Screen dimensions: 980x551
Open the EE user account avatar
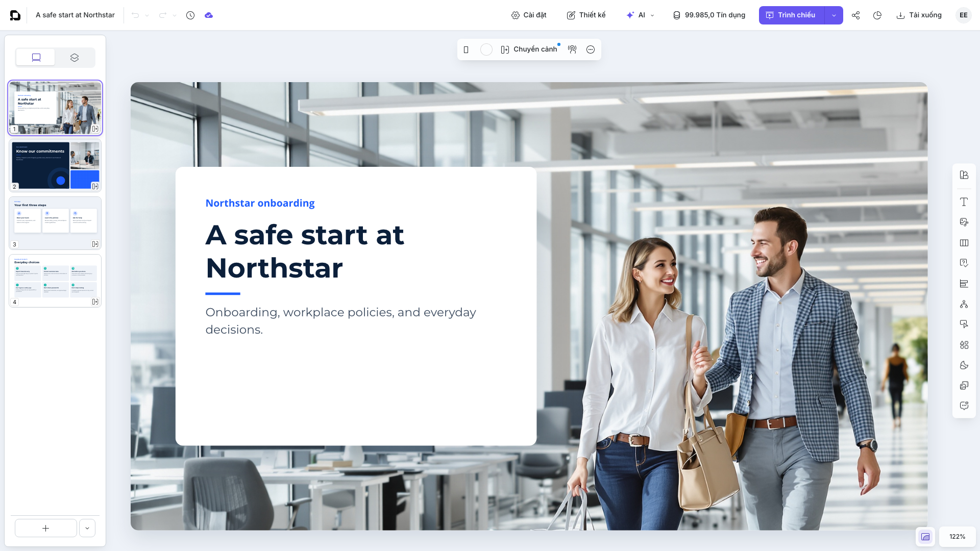(x=964, y=15)
